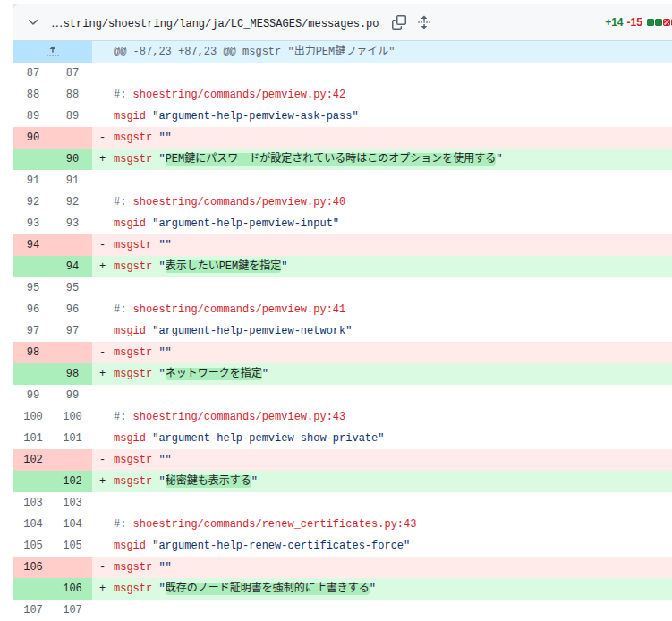The width and height of the screenshot is (672, 621).
Task: Expand all lines of the file
Action: 424,22
